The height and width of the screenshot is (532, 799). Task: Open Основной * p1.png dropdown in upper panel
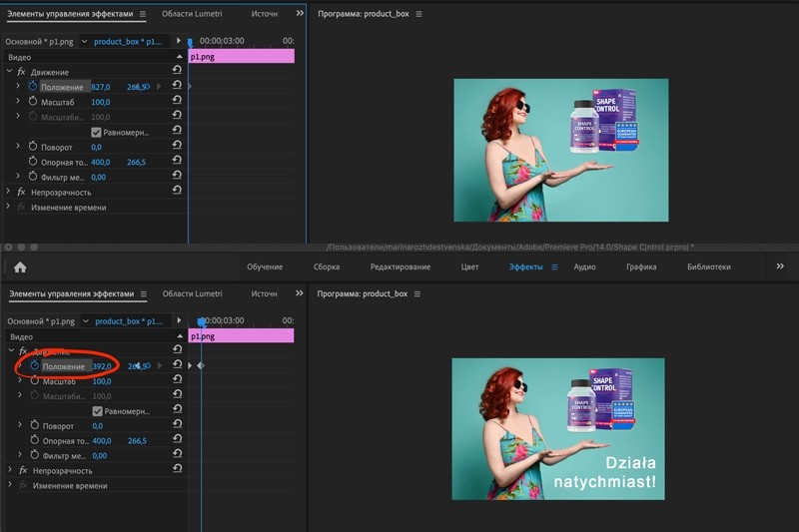pos(84,42)
